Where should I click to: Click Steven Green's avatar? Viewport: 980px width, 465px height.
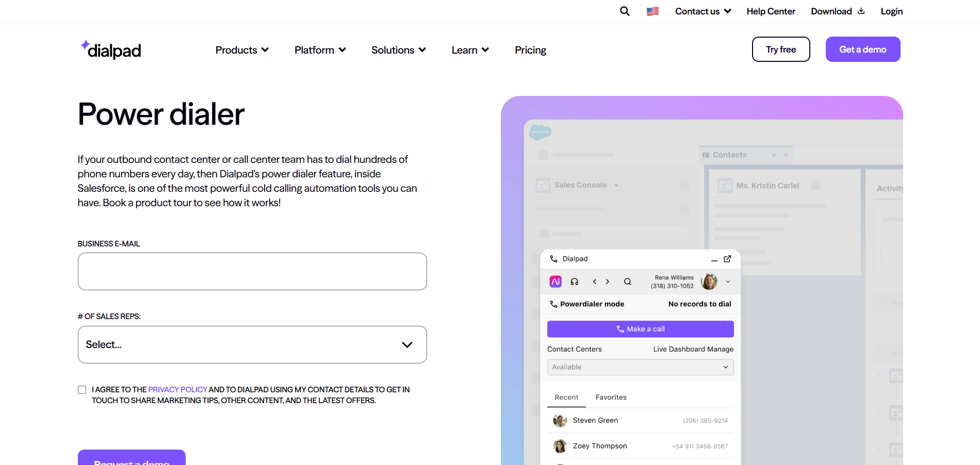[560, 421]
